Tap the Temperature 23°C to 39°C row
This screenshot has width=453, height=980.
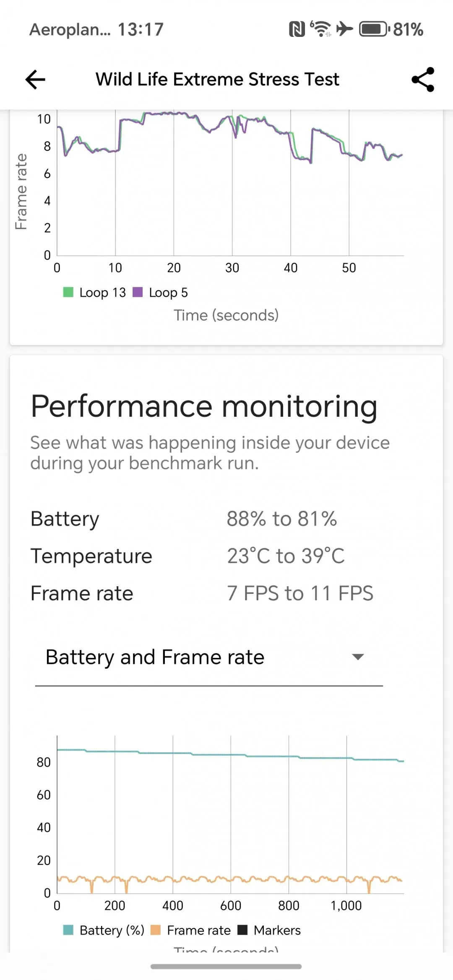[x=187, y=556]
